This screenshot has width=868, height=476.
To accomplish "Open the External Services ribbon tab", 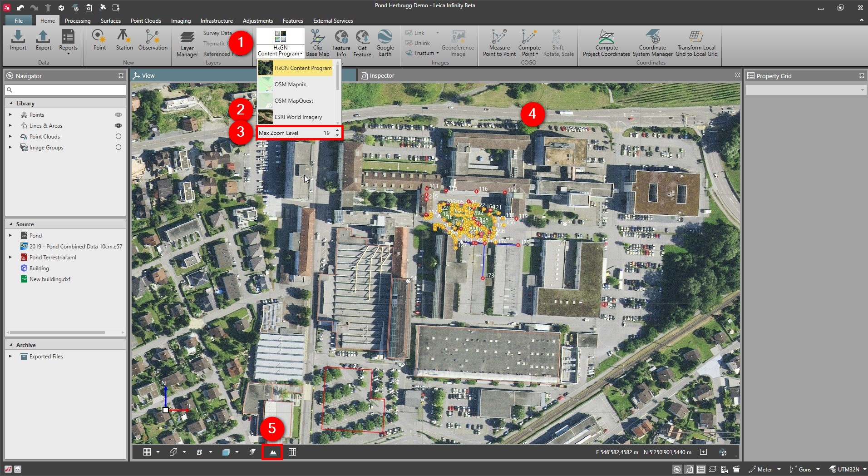I will point(333,20).
